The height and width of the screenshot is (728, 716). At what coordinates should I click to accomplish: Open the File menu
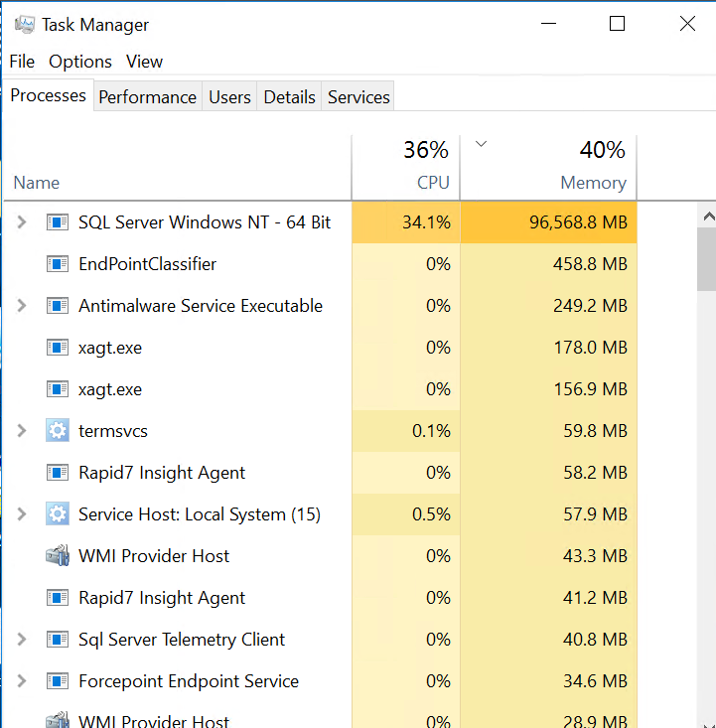pyautogui.click(x=22, y=62)
